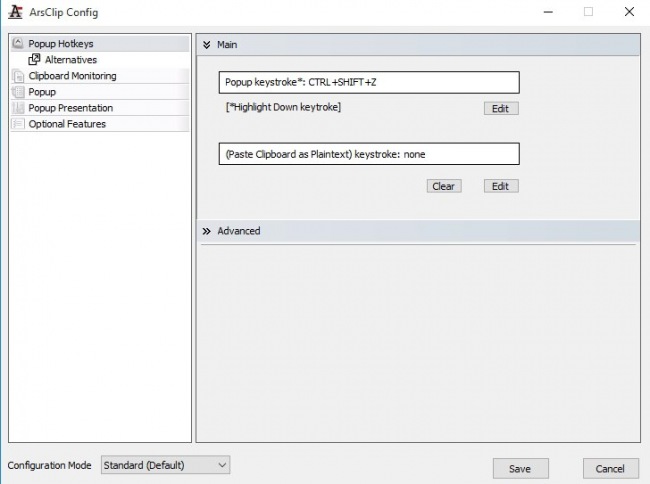Click the Main section header label
Viewport: 650px width, 484px height.
(x=227, y=44)
